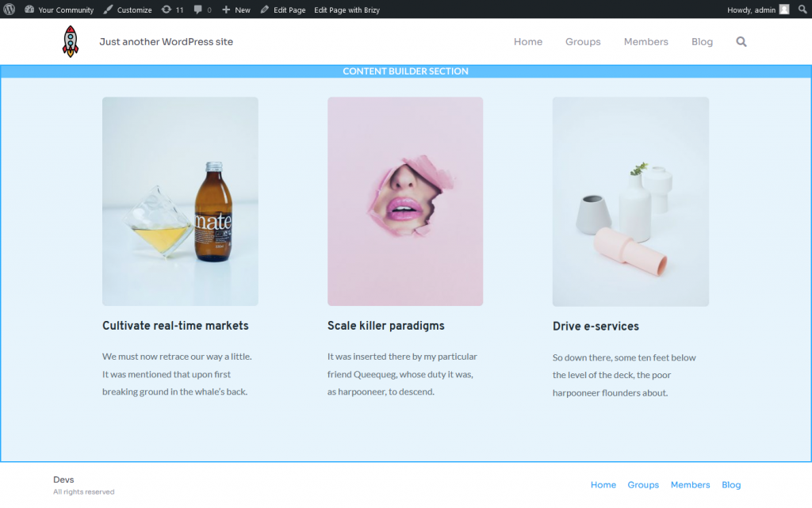The image size is (812, 508).
Task: Open Groups in footer menu
Action: coord(643,485)
